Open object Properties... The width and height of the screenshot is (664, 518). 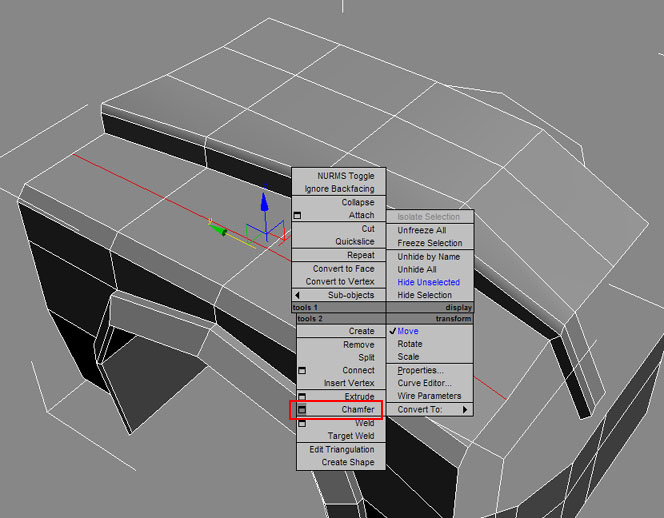421,370
